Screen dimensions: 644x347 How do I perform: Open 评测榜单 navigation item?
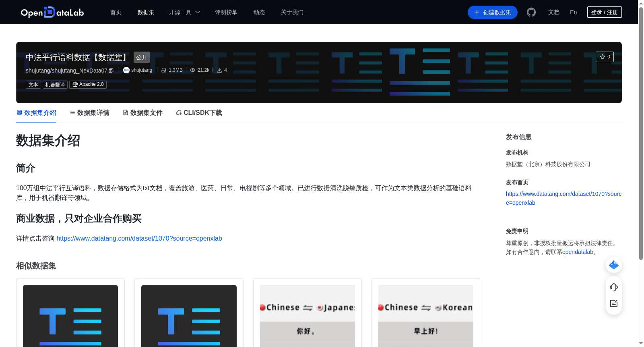226,12
